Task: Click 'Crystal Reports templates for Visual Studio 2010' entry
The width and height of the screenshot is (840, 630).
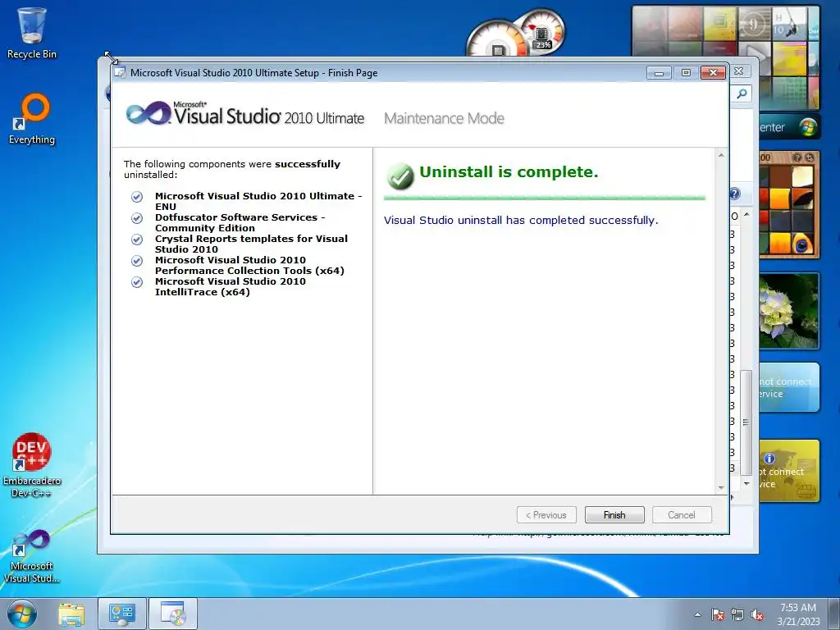Action: (251, 244)
